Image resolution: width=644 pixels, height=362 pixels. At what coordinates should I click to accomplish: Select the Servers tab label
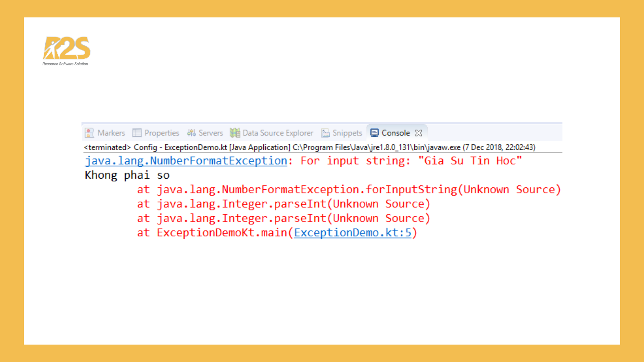[x=211, y=133]
